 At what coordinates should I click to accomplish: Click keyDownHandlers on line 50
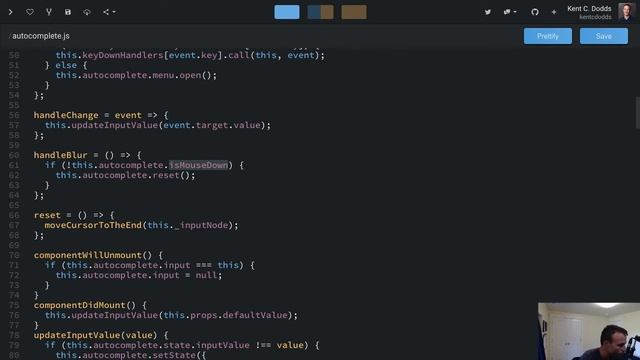tap(122, 55)
